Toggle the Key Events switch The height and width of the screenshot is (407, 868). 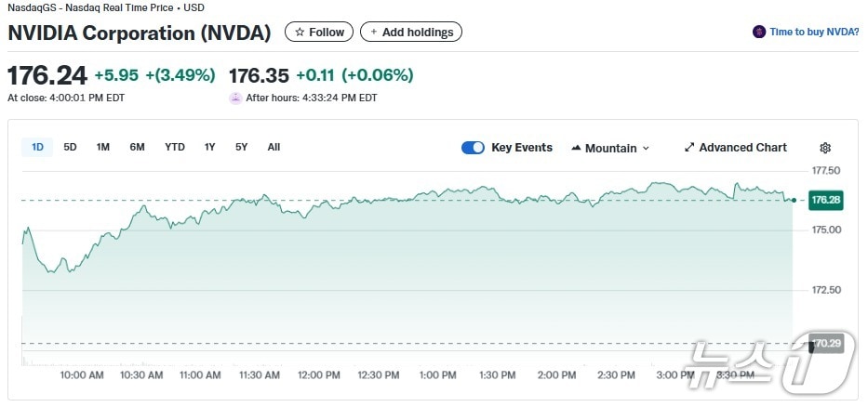pyautogui.click(x=473, y=148)
